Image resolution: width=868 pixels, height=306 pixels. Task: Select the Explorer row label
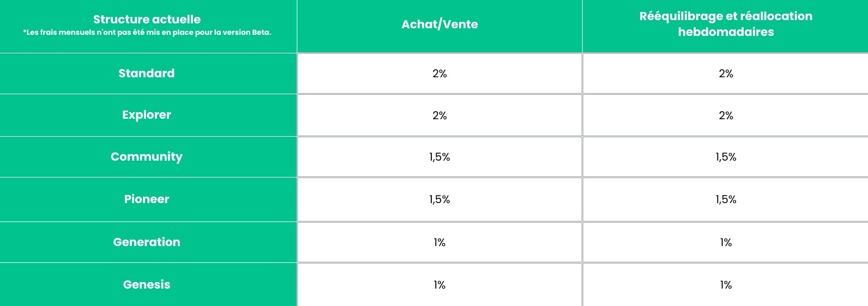coord(147,115)
